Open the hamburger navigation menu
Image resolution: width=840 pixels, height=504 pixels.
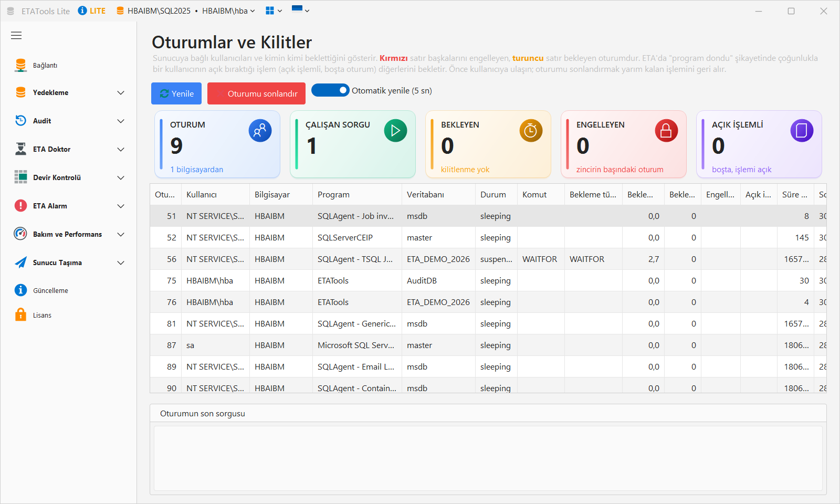(16, 36)
